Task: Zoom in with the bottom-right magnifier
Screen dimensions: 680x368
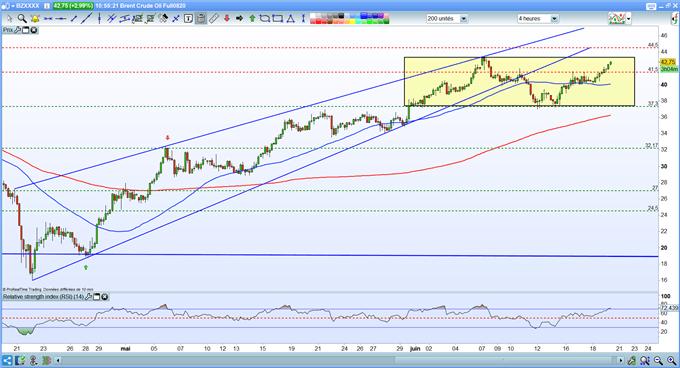Action: pyautogui.click(x=672, y=360)
